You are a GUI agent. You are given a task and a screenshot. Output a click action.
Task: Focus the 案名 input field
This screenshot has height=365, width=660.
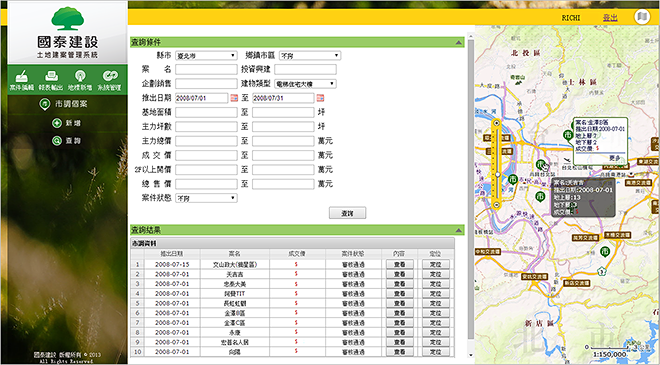point(206,69)
